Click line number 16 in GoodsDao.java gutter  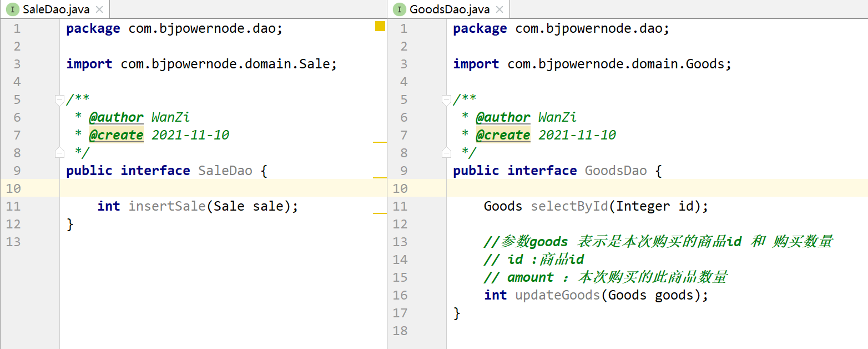click(x=400, y=295)
